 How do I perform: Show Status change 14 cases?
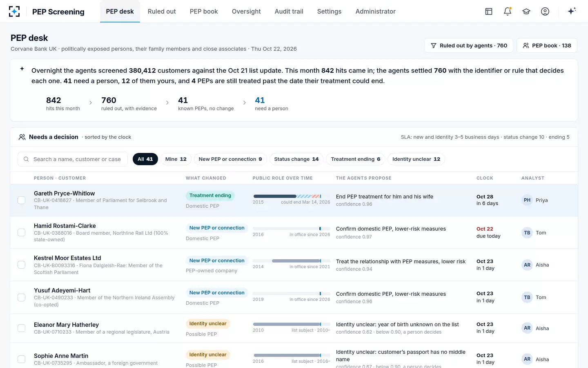click(x=296, y=159)
